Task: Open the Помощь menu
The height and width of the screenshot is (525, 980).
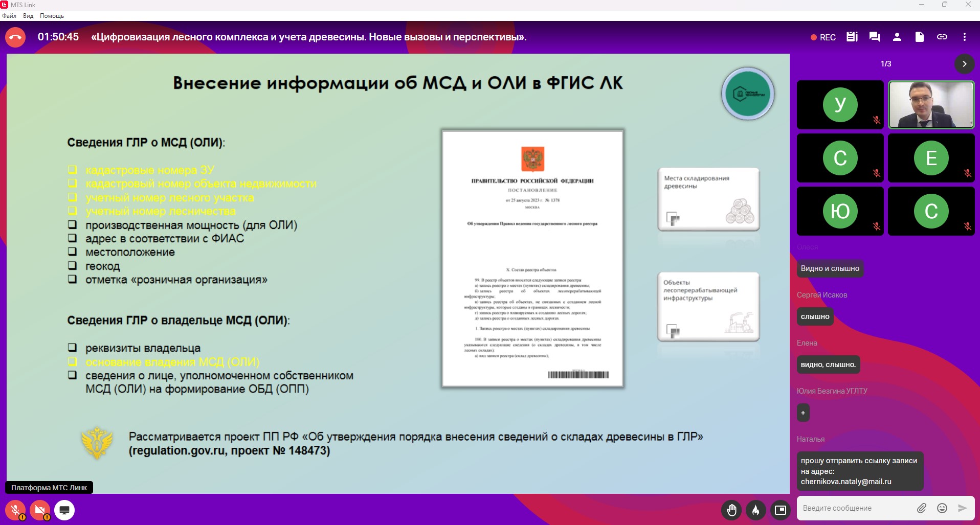Action: click(52, 16)
